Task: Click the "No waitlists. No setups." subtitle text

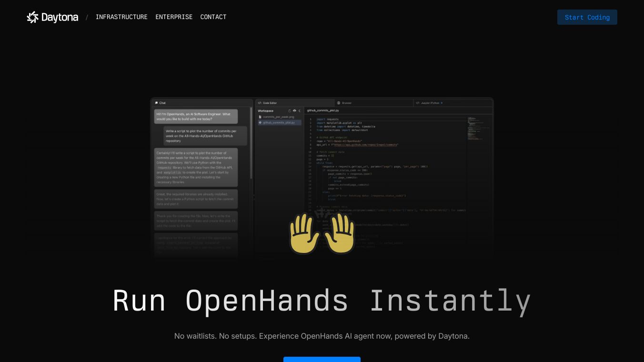Action: tap(322, 336)
